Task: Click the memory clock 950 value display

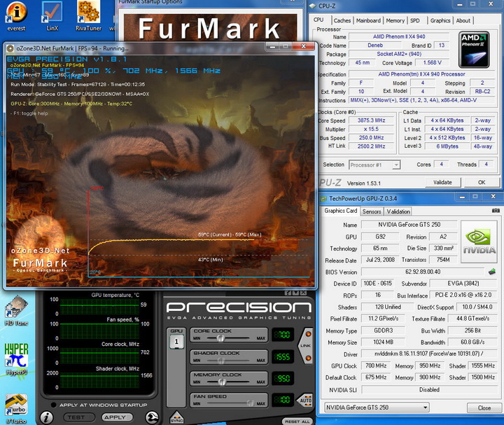Action: (x=283, y=378)
